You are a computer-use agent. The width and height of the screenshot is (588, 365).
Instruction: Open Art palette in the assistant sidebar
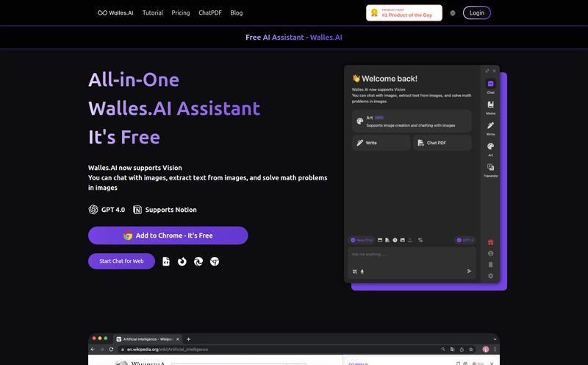point(490,149)
